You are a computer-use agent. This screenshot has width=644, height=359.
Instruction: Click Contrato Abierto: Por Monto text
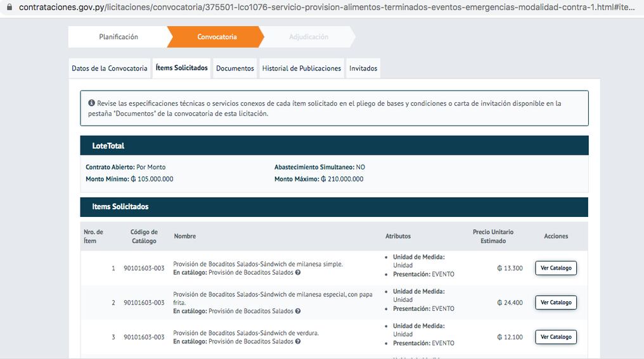(126, 167)
